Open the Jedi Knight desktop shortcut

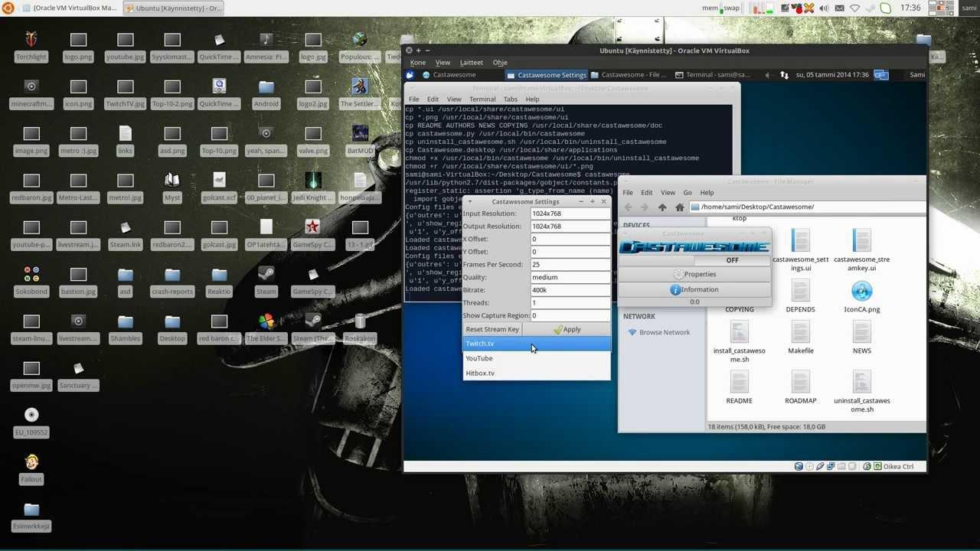pos(313,181)
